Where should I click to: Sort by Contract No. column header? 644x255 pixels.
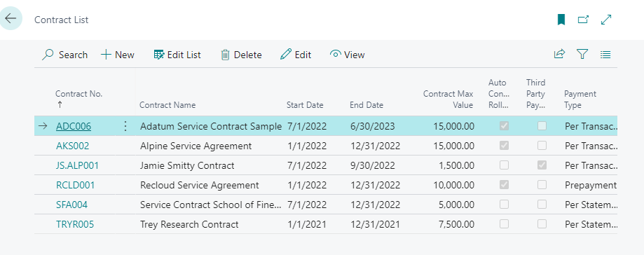pyautogui.click(x=79, y=94)
